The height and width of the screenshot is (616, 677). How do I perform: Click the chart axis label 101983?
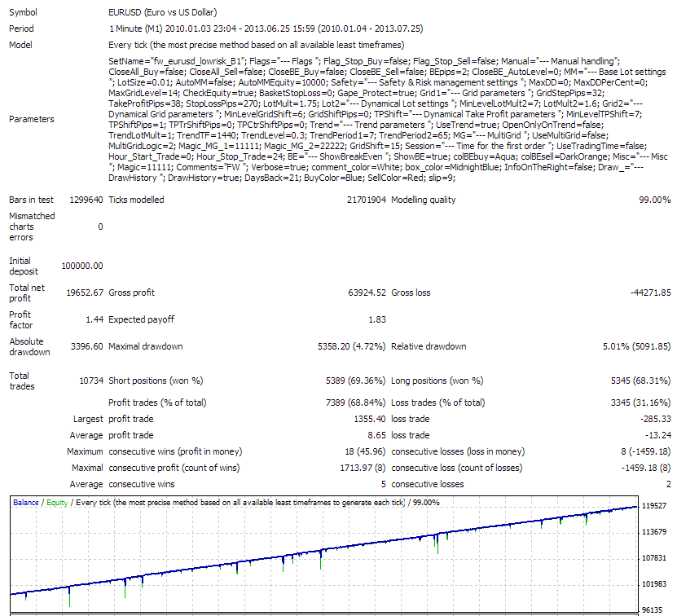654,584
